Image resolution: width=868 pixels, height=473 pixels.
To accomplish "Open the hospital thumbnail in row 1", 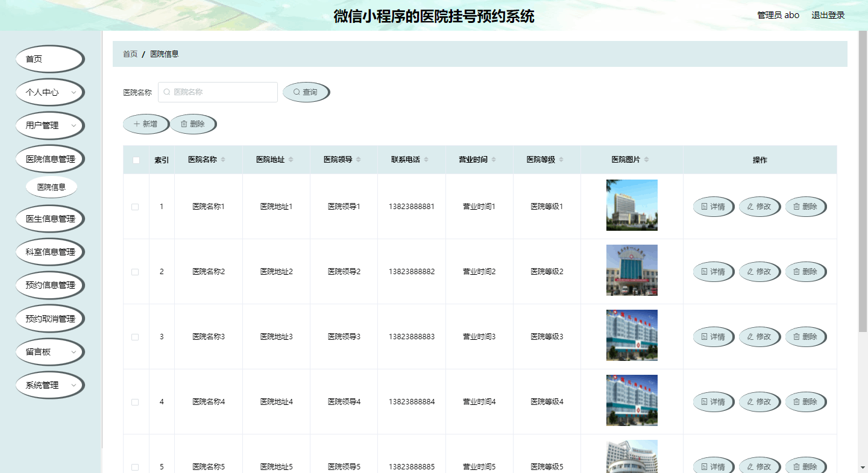I will pyautogui.click(x=632, y=205).
